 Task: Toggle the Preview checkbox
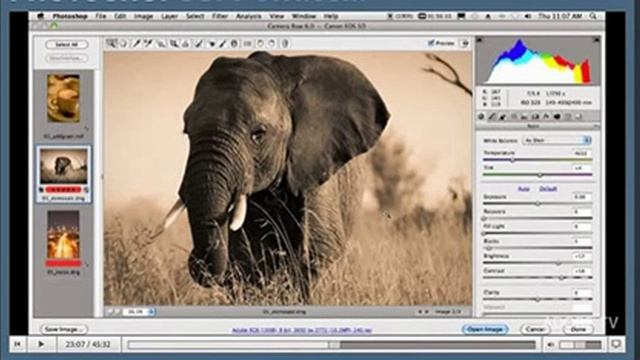431,43
